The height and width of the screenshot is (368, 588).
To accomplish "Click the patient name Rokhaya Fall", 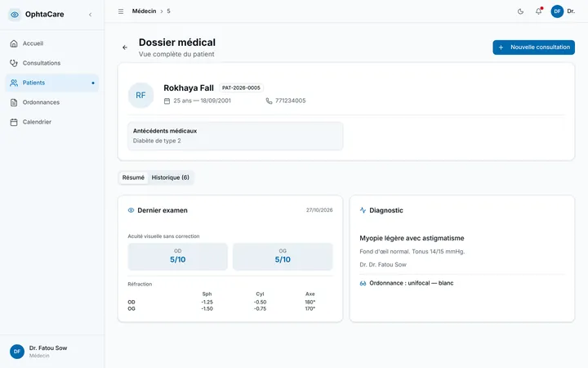I will point(189,88).
